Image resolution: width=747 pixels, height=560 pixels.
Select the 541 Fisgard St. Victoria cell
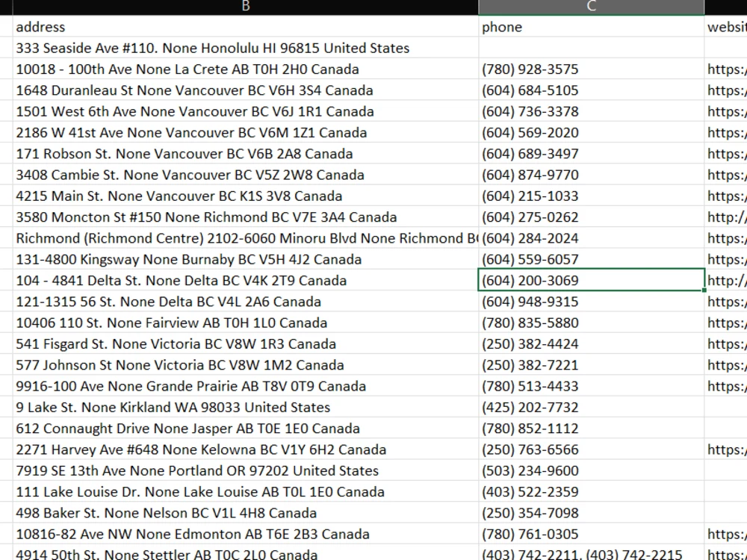(x=245, y=343)
